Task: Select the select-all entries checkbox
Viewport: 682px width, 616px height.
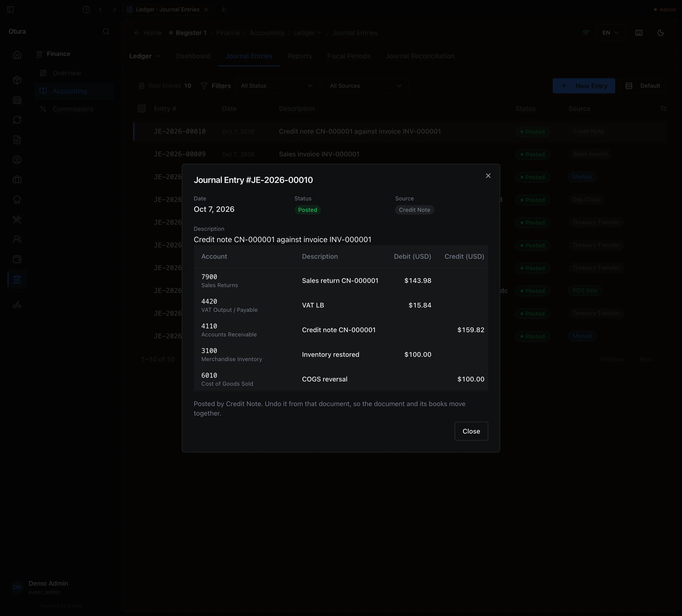Action: click(x=141, y=109)
